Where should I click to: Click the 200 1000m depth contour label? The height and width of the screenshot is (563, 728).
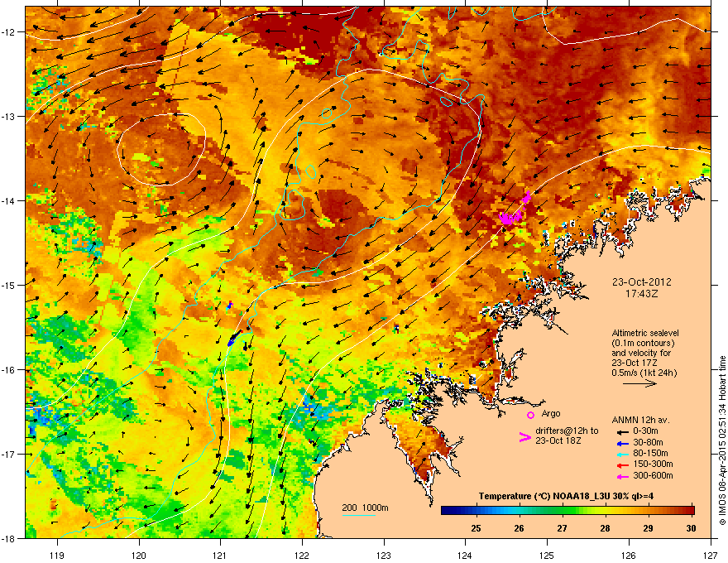(365, 508)
